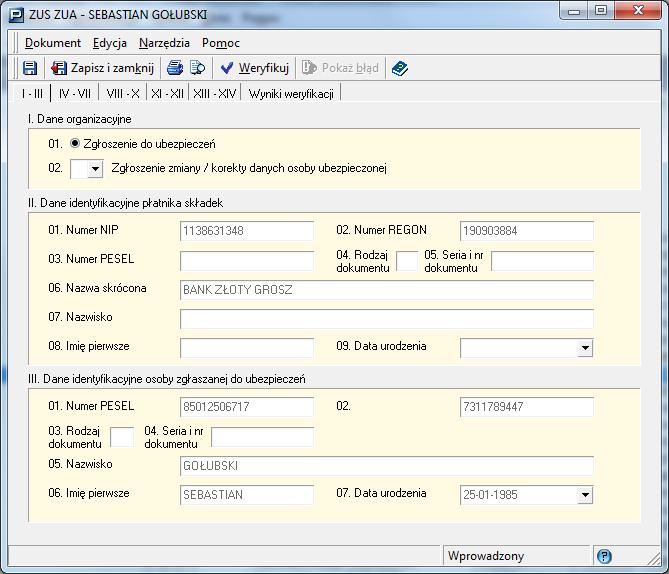Click the Numer REGON field
669x574 pixels.
[x=527, y=231]
